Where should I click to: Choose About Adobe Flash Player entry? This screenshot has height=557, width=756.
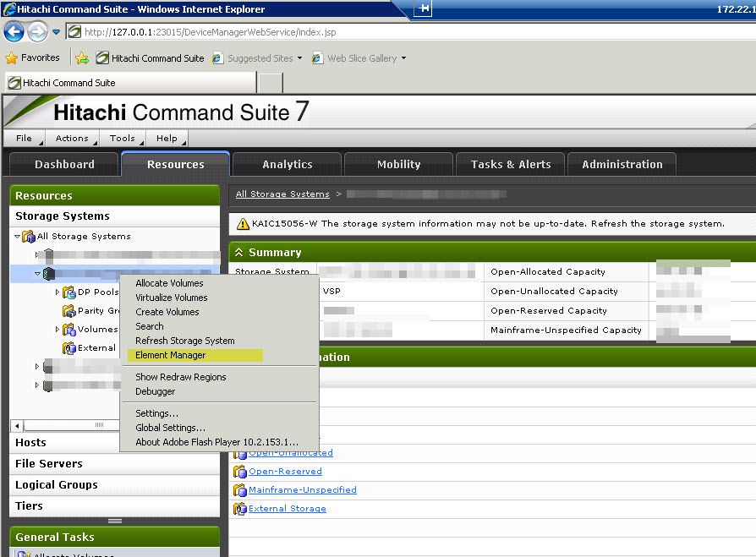[216, 442]
